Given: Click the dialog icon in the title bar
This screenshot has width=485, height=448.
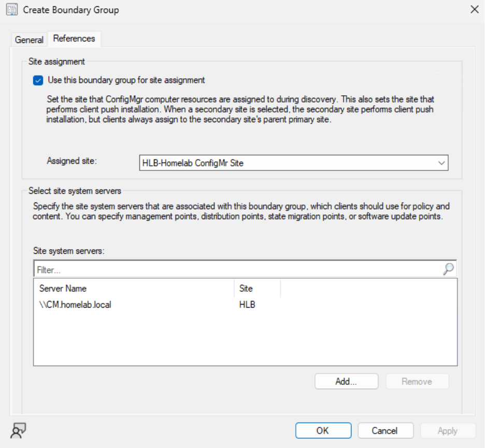Looking at the screenshot, I should point(11,10).
